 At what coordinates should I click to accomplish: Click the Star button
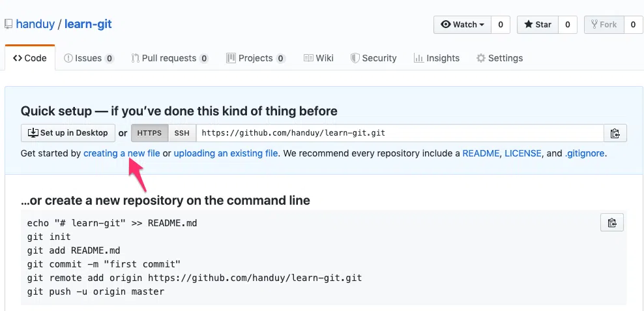pyautogui.click(x=538, y=25)
